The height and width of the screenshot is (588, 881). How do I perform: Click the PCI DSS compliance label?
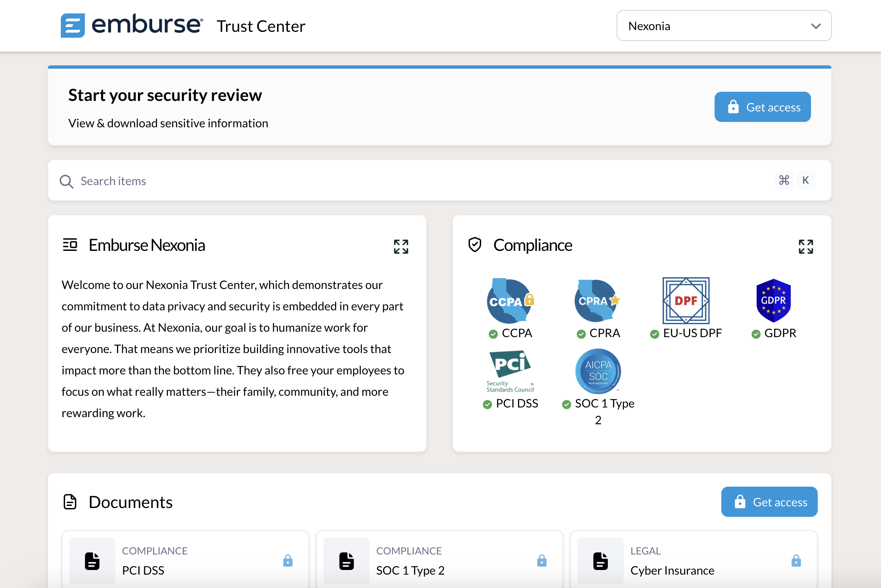[517, 404]
